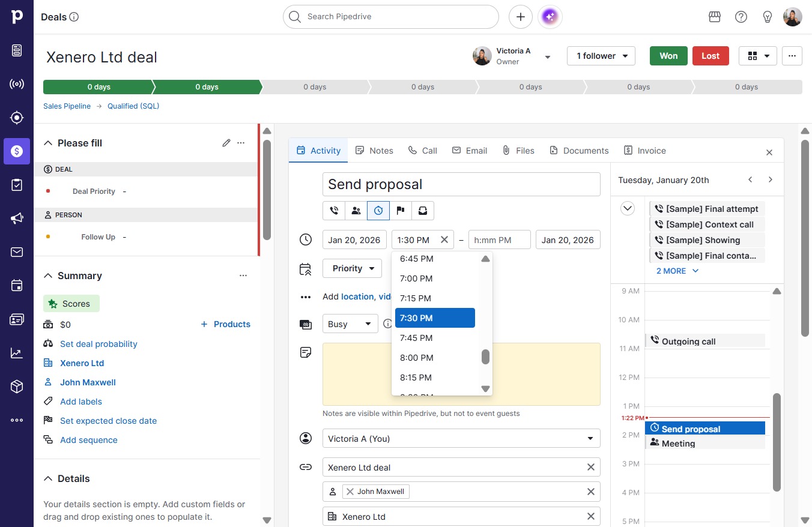812x527 pixels.
Task: Open Projects clipboard icon in the sidebar
Action: pyautogui.click(x=17, y=185)
